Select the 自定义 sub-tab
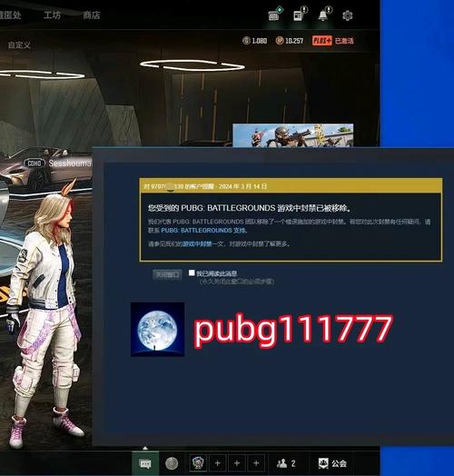This screenshot has height=476, width=454. click(19, 45)
